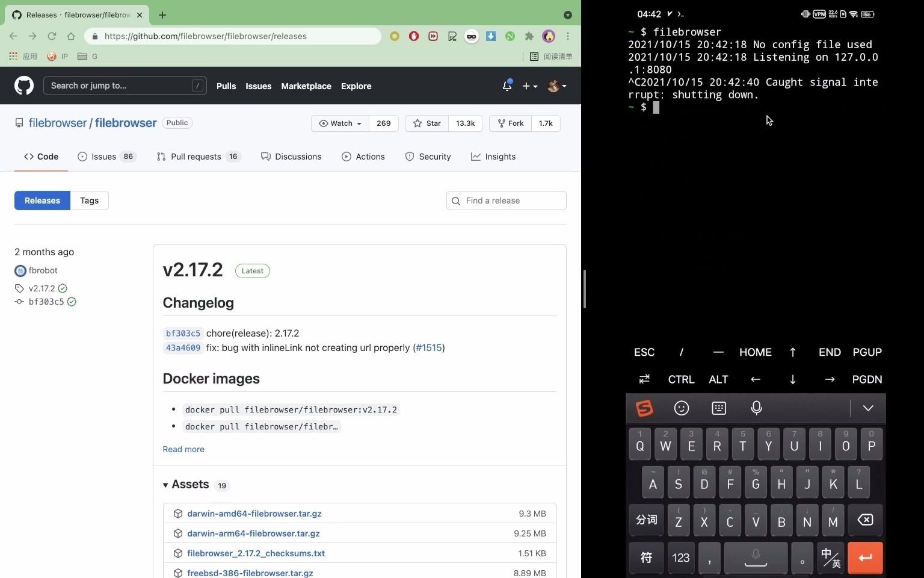Switch to the Security tab
924x578 pixels.
(x=428, y=157)
